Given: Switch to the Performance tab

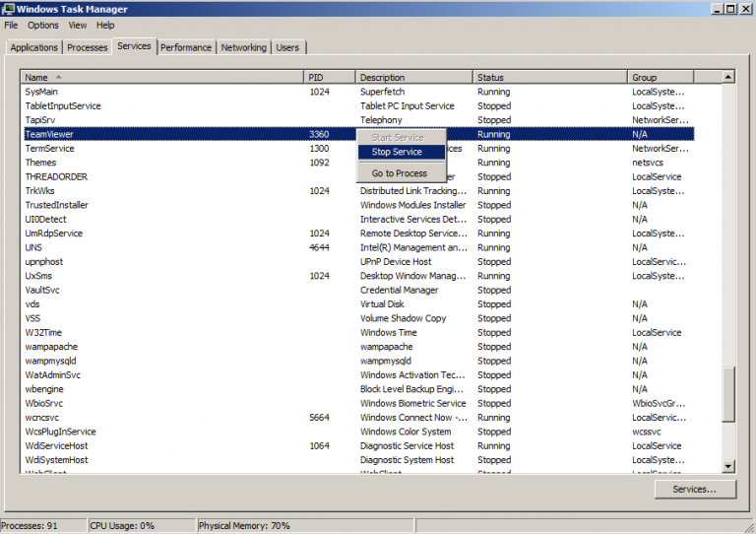Looking at the screenshot, I should (186, 47).
